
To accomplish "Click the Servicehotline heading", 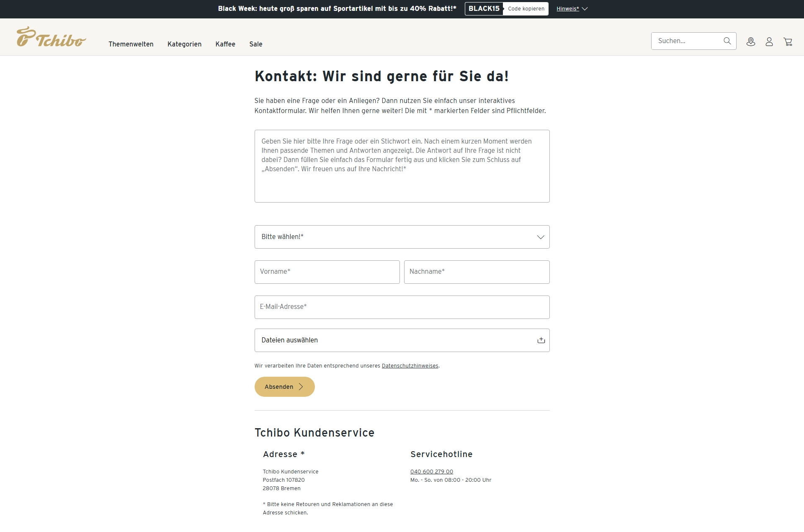I will point(441,455).
